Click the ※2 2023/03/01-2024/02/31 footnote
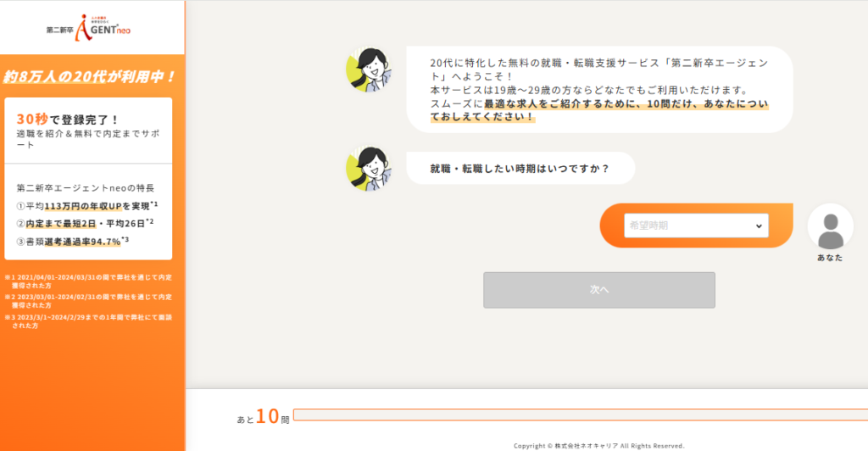This screenshot has height=451, width=868. [x=88, y=301]
